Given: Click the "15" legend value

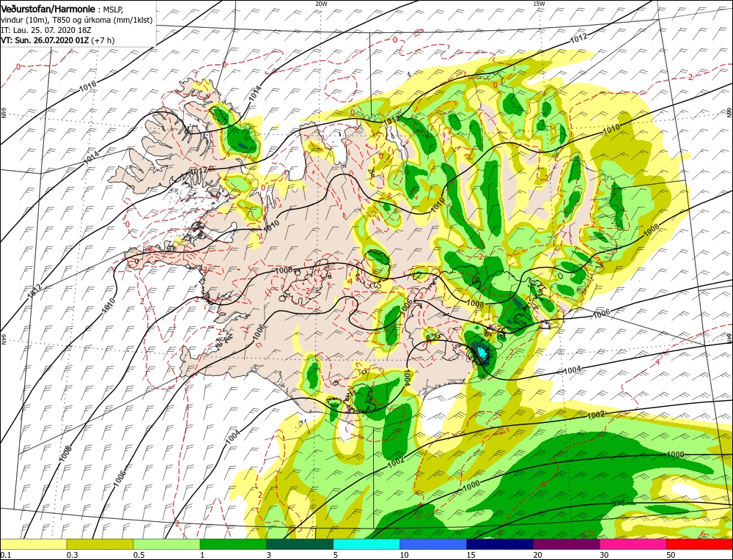Looking at the screenshot, I should (x=471, y=555).
